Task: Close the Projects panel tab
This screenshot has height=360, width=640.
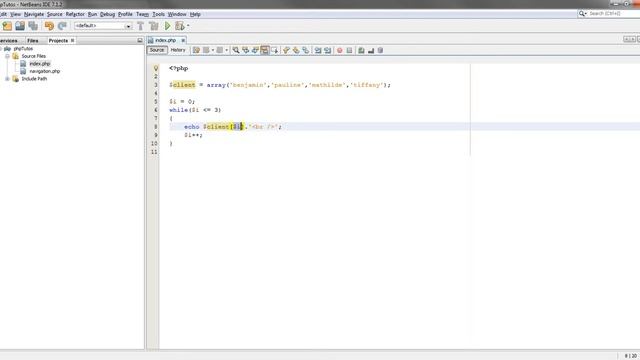Action: pyautogui.click(x=73, y=40)
